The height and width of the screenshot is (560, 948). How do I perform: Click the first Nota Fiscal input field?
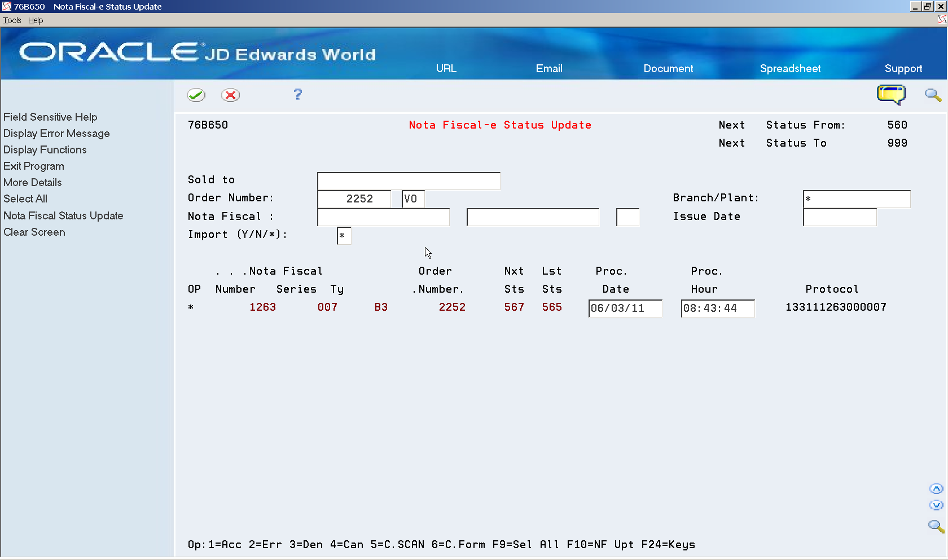pyautogui.click(x=384, y=217)
